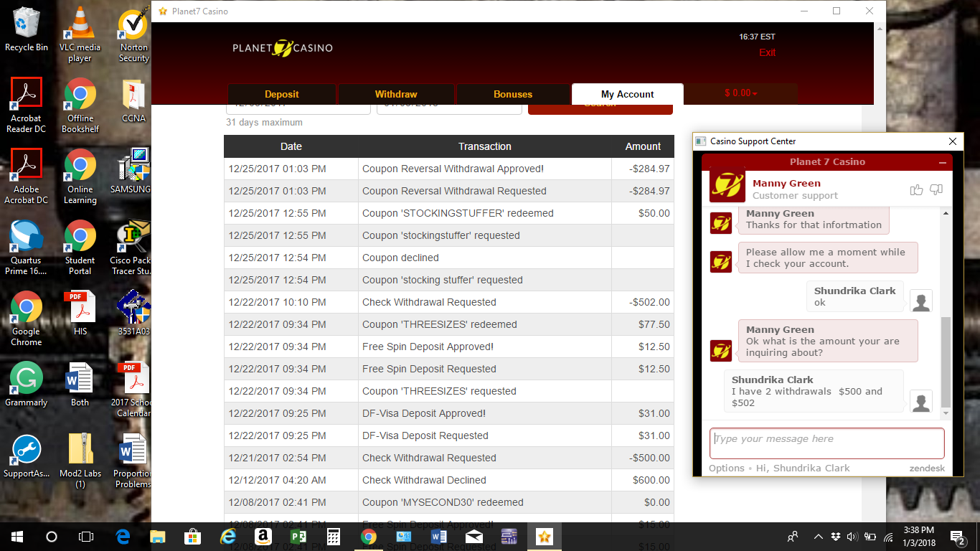The image size is (980, 551).
Task: Minimize the Planet 7 Casino chat widget
Action: click(943, 162)
